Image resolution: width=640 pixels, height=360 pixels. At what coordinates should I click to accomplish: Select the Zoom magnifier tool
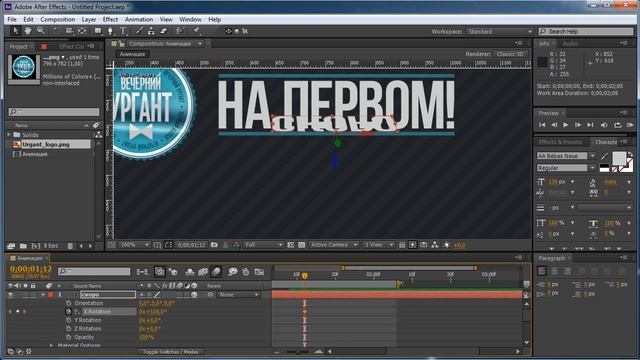[40, 31]
